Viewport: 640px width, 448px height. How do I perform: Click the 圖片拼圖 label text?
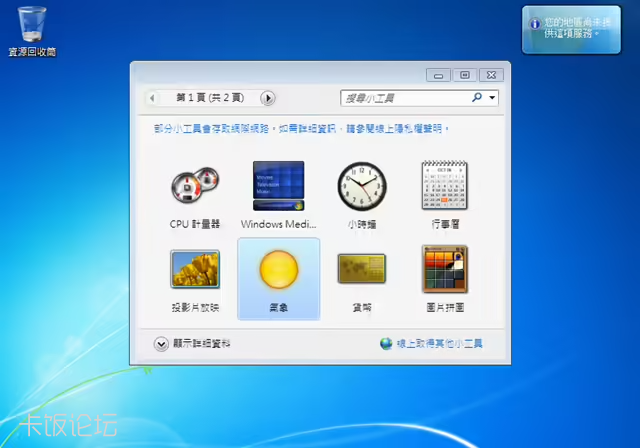pos(445,307)
